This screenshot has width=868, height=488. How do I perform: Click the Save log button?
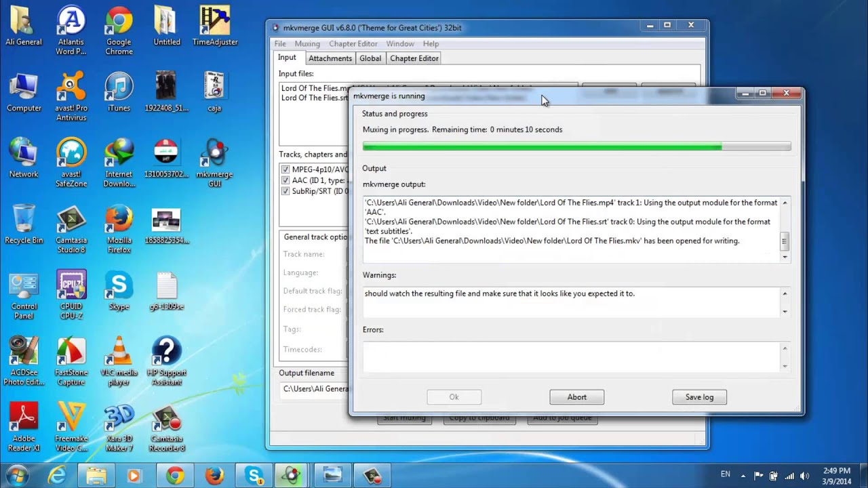click(x=699, y=397)
